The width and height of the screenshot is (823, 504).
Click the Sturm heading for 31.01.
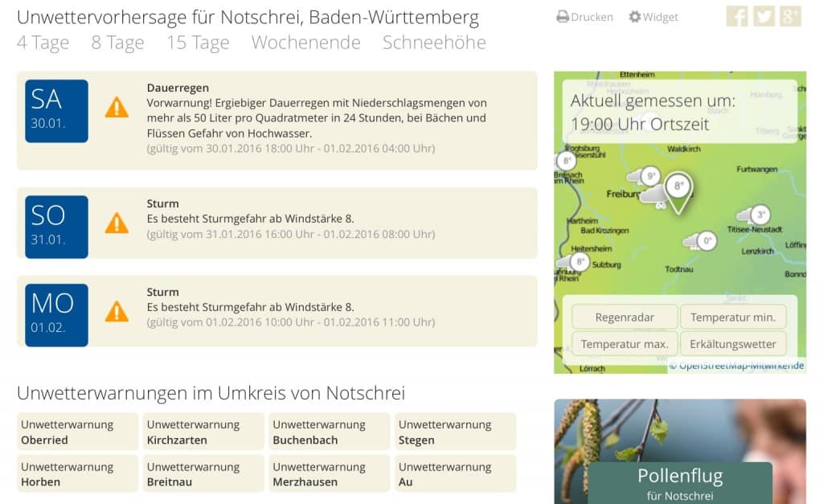click(162, 203)
